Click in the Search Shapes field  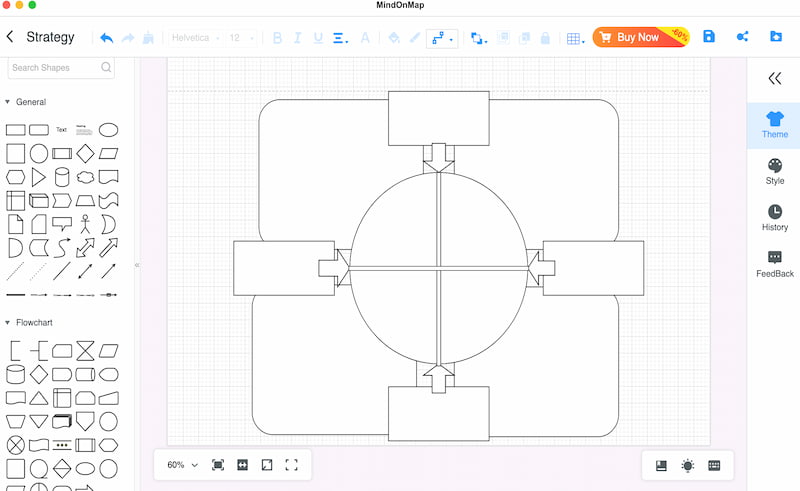point(61,67)
